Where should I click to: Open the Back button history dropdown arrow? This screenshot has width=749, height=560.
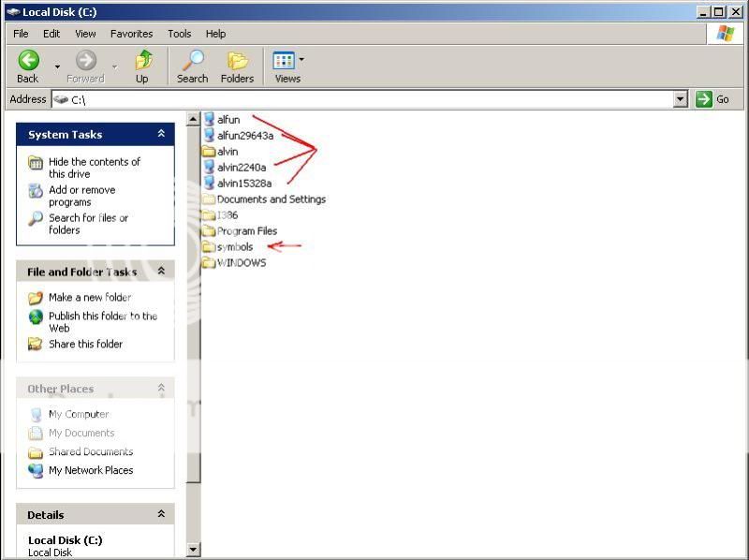click(57, 66)
